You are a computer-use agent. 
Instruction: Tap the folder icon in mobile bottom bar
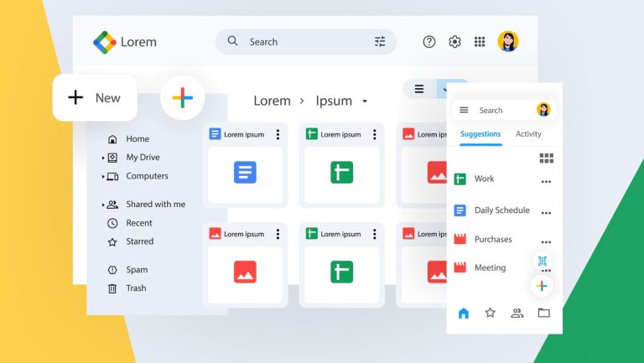[x=543, y=313]
